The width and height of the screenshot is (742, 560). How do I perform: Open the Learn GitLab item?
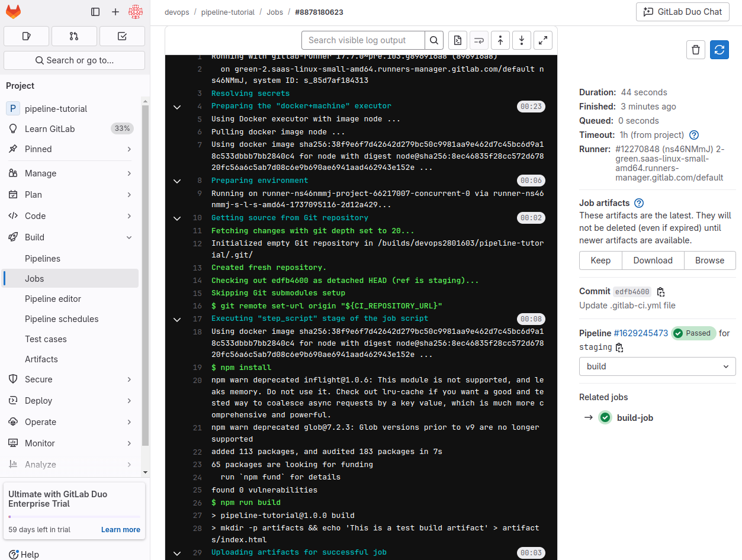71,129
